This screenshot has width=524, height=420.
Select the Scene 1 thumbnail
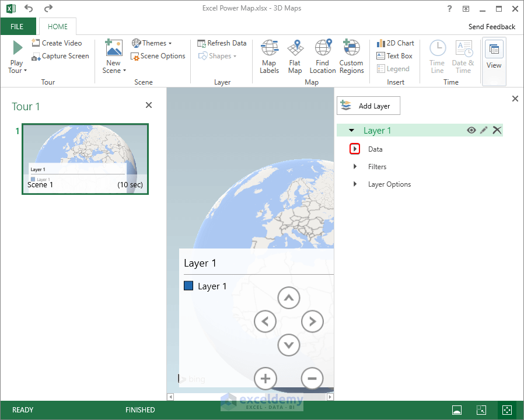coord(85,159)
